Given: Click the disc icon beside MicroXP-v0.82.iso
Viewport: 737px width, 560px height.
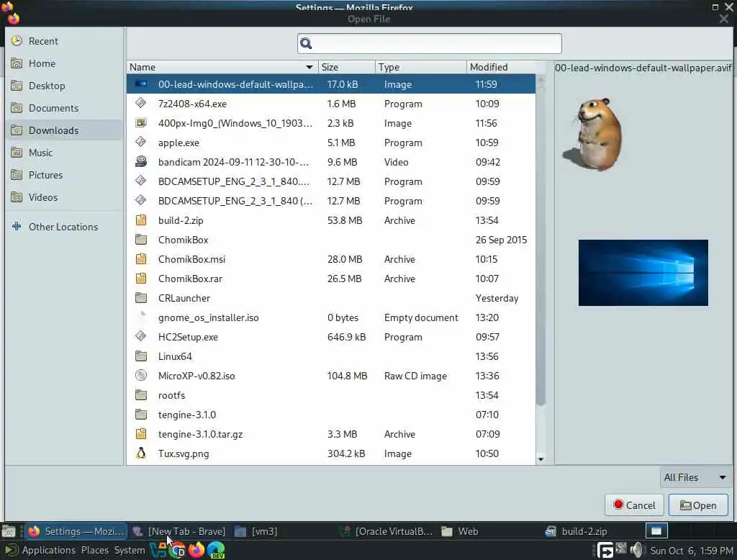Looking at the screenshot, I should pos(141,375).
